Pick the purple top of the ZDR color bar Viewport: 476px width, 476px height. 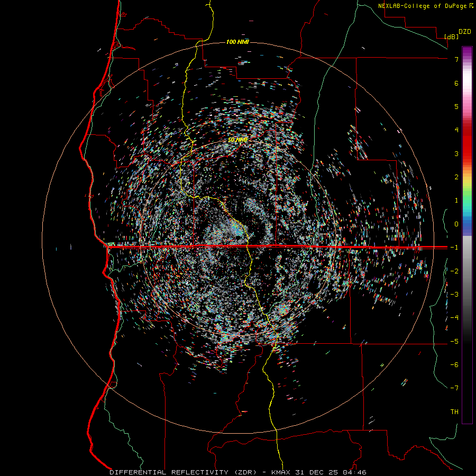pyautogui.click(x=467, y=52)
